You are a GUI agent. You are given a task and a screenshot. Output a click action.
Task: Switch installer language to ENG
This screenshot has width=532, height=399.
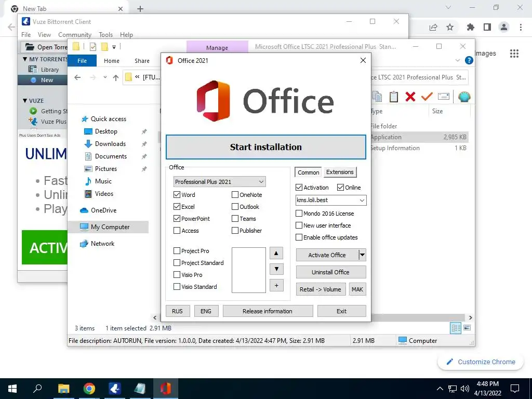click(206, 311)
